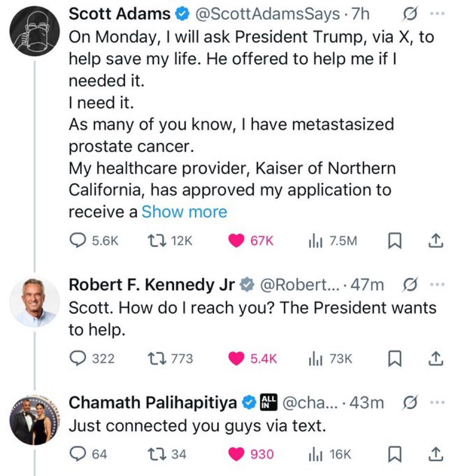The height and width of the screenshot is (476, 456).
Task: Open replies on Scott Adams' post (5.6K)
Action: click(78, 241)
